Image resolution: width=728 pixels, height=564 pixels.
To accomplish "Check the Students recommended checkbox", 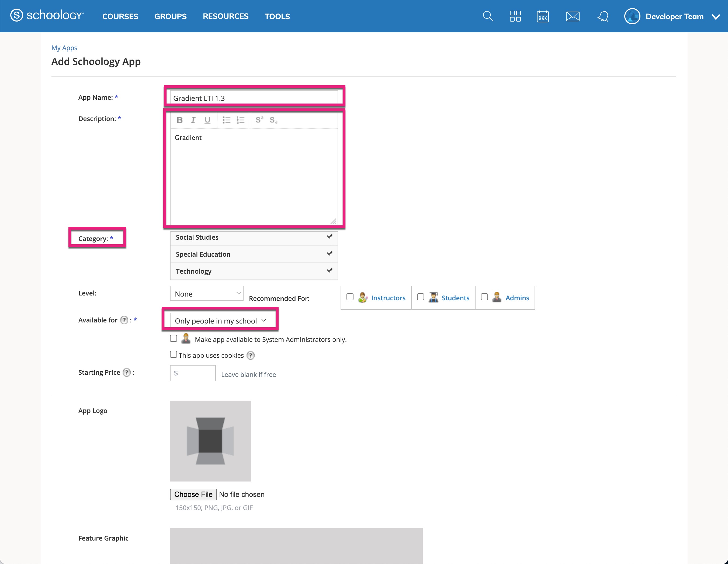I will pyautogui.click(x=420, y=297).
